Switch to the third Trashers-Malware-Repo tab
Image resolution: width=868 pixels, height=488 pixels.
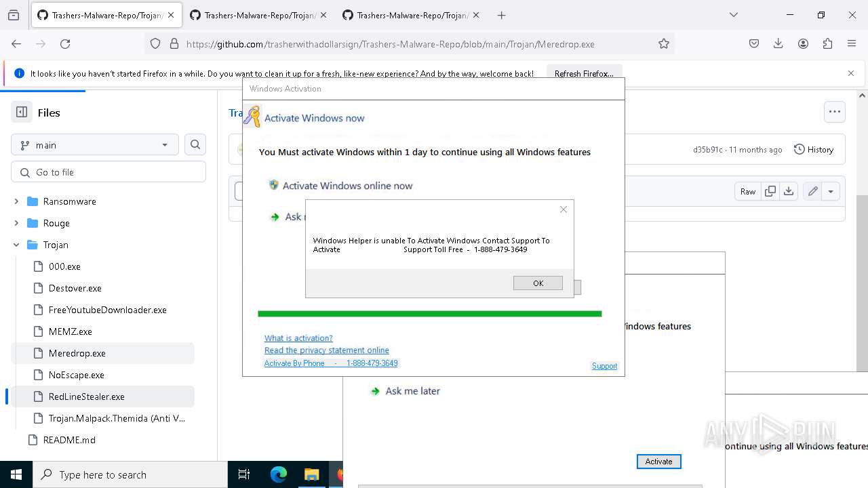410,15
